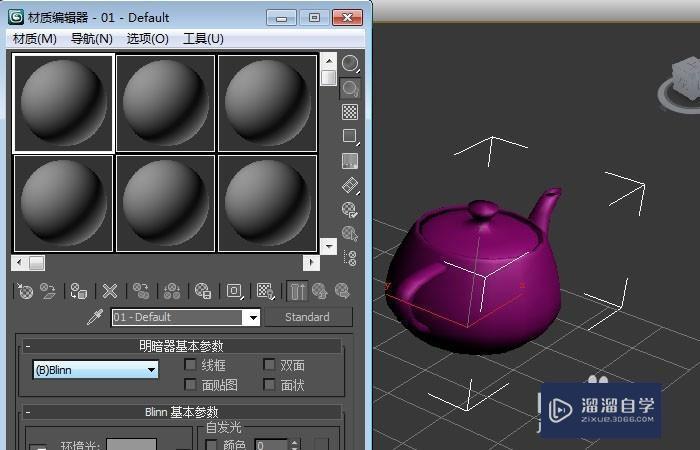Image resolution: width=700 pixels, height=450 pixels.
Task: Click Put Material to Scene icon
Action: 48,291
